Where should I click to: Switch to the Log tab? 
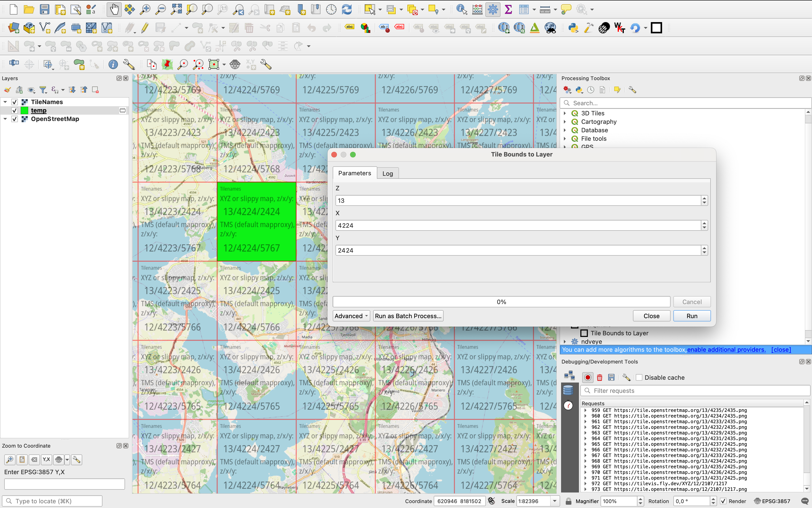(x=387, y=173)
